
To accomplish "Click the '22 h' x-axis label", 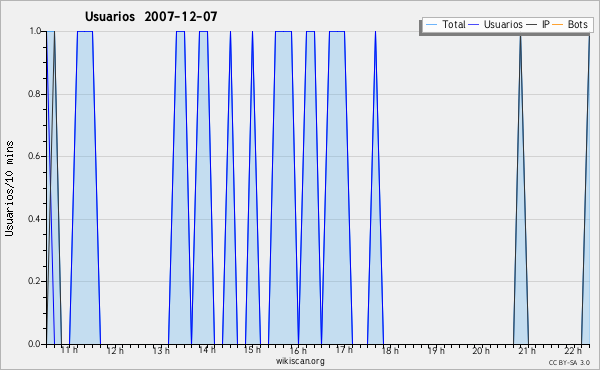I will 573,350.
